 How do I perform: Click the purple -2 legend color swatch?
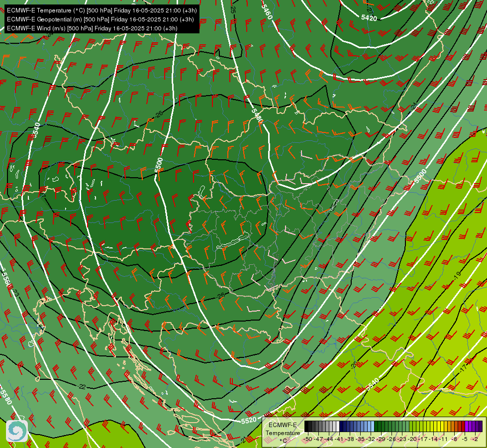[x=474, y=426]
